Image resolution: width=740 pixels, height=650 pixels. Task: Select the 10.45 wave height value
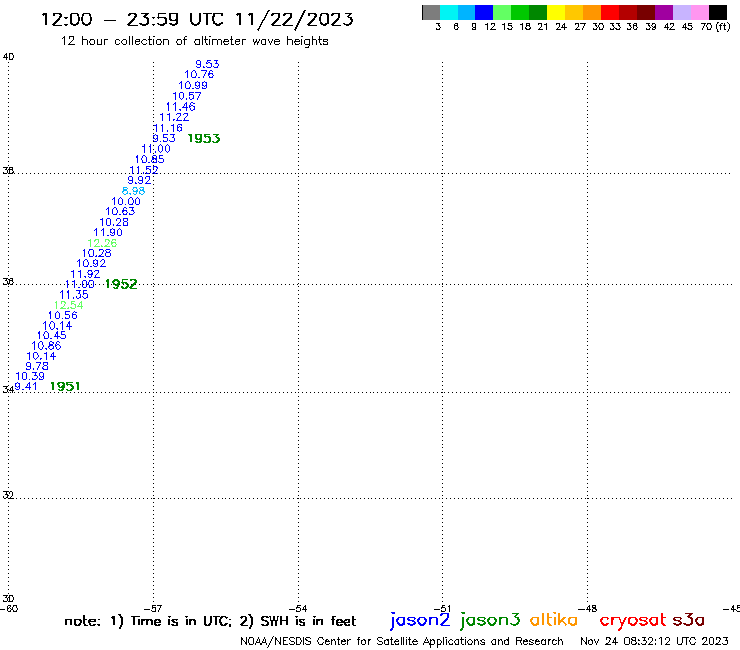[x=52, y=335]
